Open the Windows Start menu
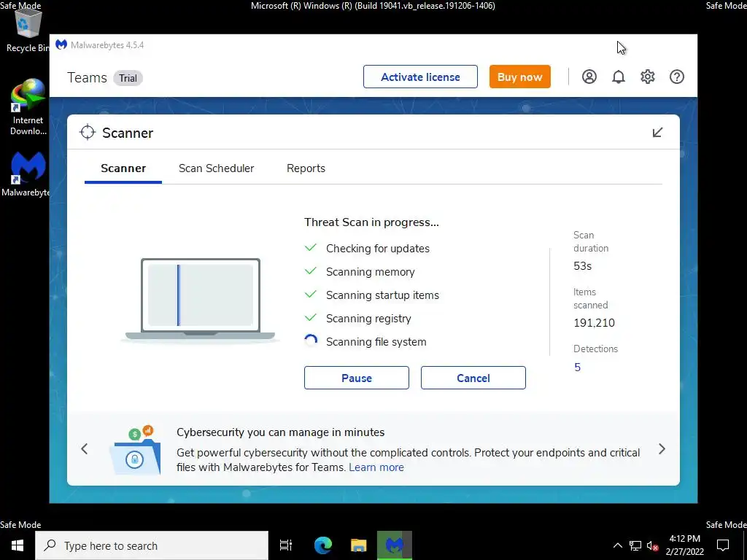This screenshot has height=560, width=747. (18, 545)
